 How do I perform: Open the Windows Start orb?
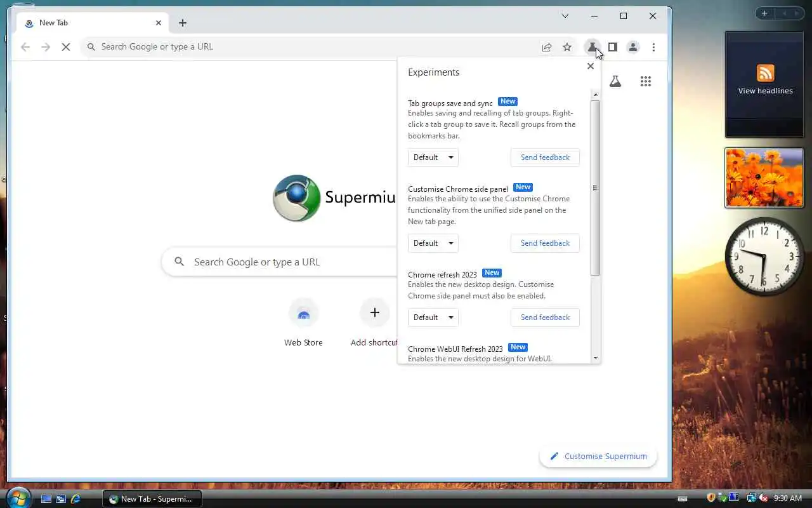click(x=17, y=498)
